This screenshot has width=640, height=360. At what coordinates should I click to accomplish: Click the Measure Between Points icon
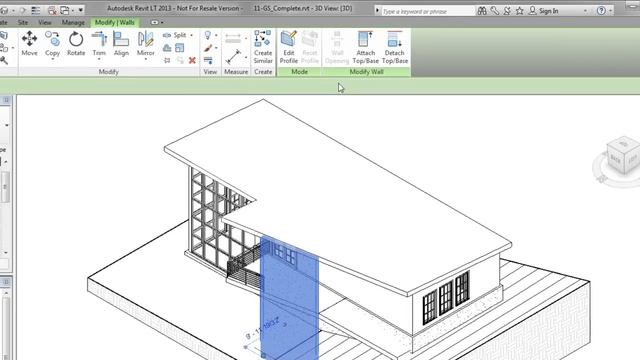233,57
